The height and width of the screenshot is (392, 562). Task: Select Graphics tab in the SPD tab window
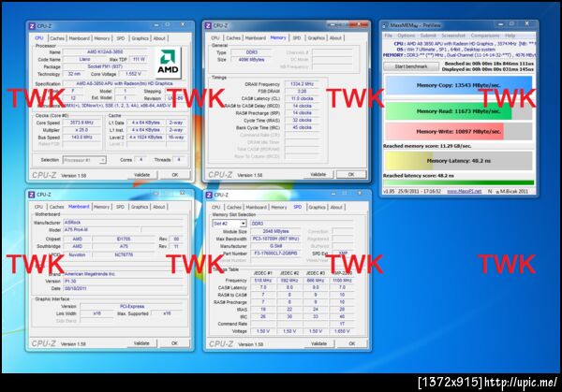click(x=317, y=208)
